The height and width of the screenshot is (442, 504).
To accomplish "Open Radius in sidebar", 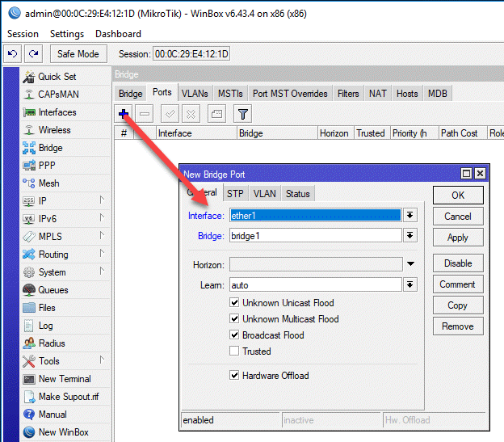I will point(66,343).
